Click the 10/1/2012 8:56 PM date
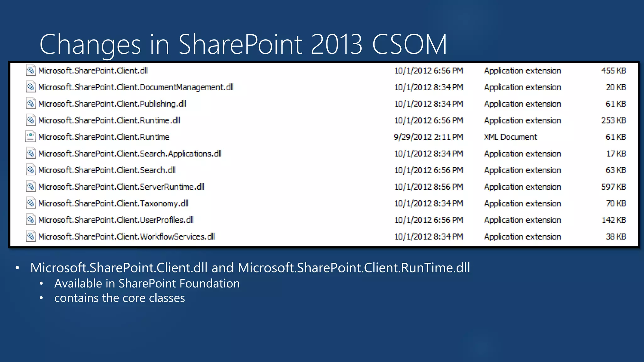This screenshot has height=362, width=644. tap(429, 187)
